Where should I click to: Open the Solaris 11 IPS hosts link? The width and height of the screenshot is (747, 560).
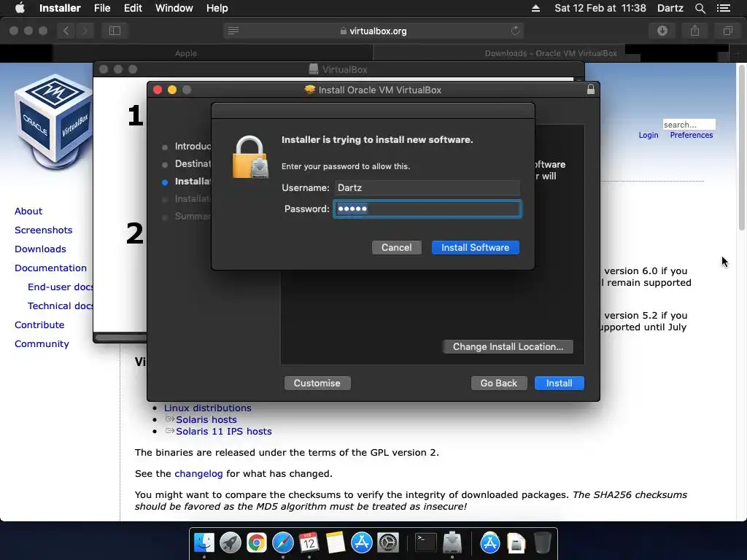coord(224,432)
